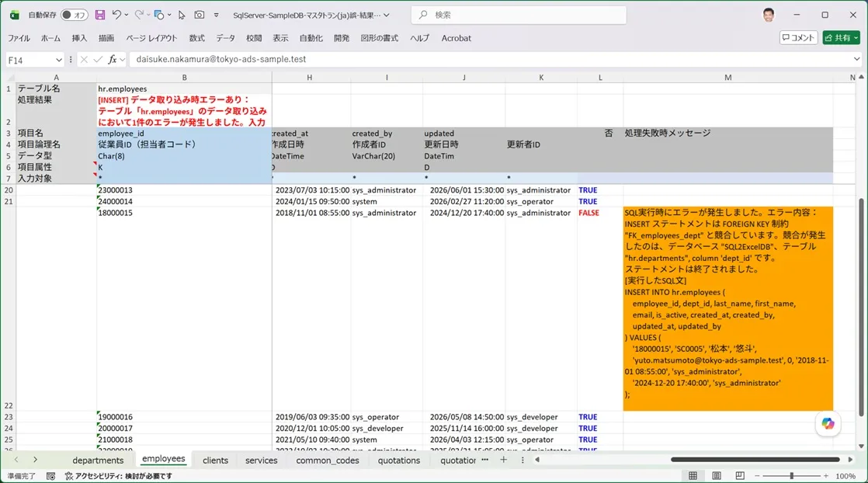868x483 pixels.
Task: Click the confirm entry checkmark in formula bar
Action: coord(98,59)
